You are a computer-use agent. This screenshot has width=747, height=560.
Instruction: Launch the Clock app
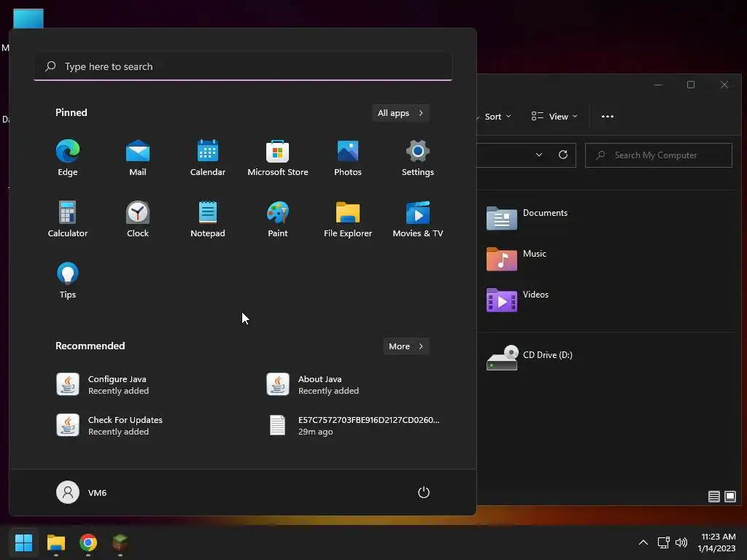[138, 219]
